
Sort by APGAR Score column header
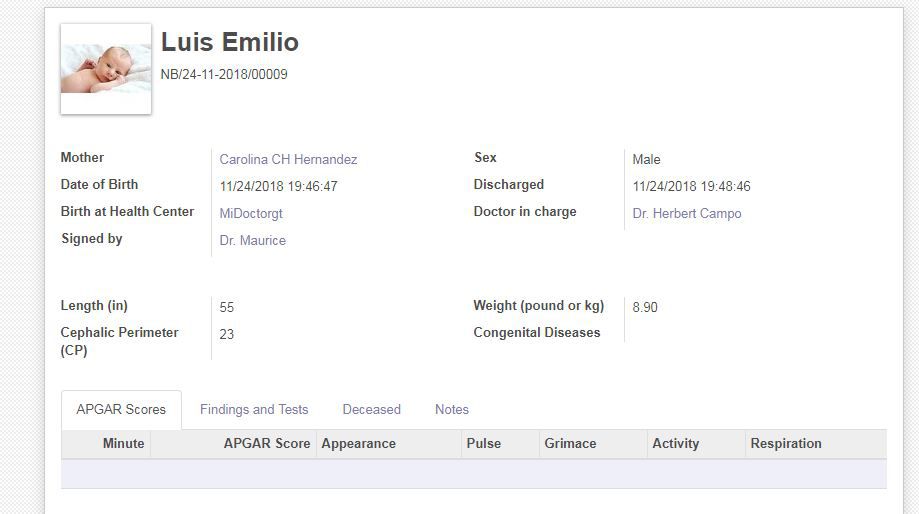click(x=267, y=444)
